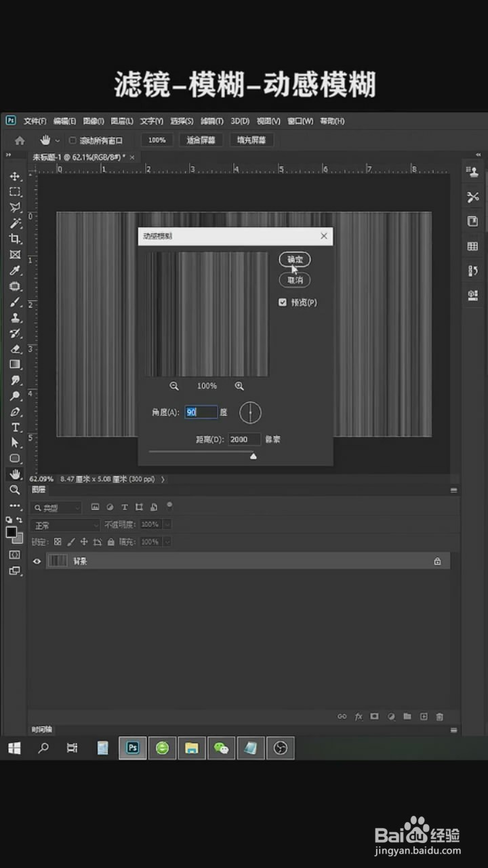Open the fill 100% dropdown
The width and height of the screenshot is (488, 868).
tap(167, 542)
